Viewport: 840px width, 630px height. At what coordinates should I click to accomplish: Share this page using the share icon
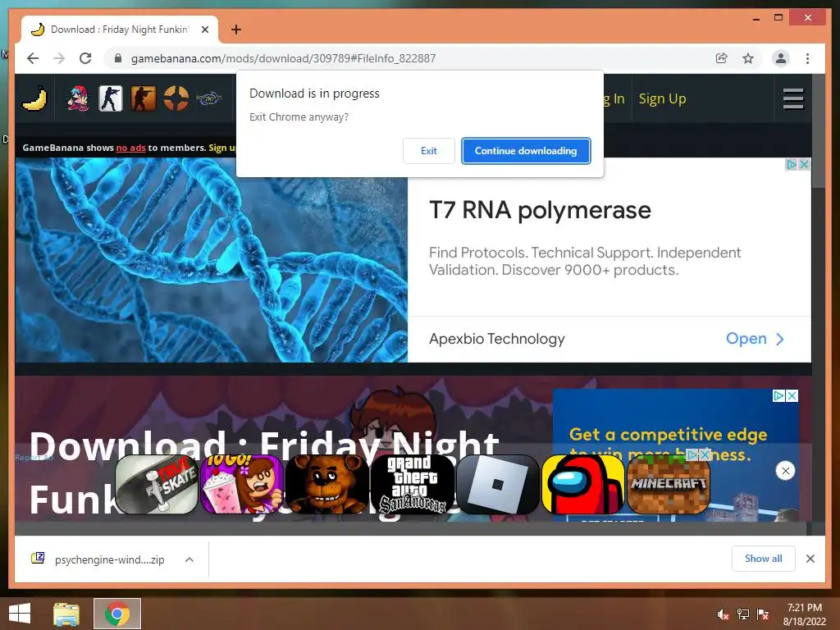722,58
